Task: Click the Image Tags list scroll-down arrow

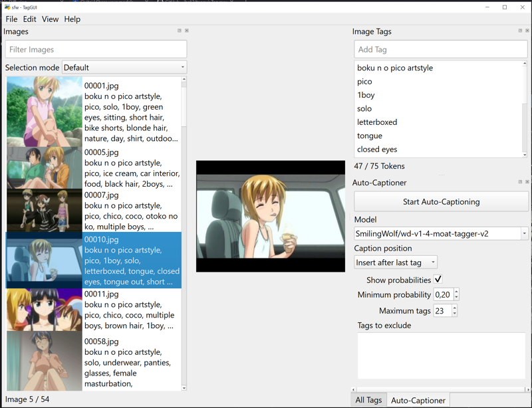Action: click(x=525, y=155)
